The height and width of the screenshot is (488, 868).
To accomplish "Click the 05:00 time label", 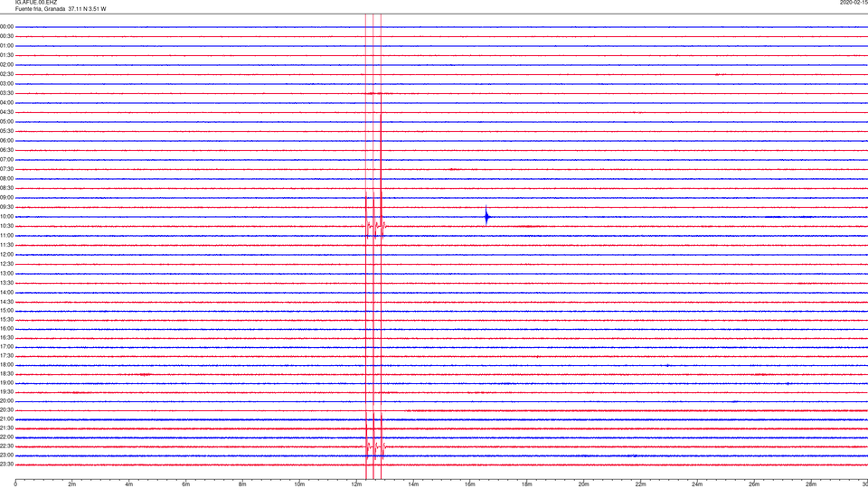I will pos(6,122).
